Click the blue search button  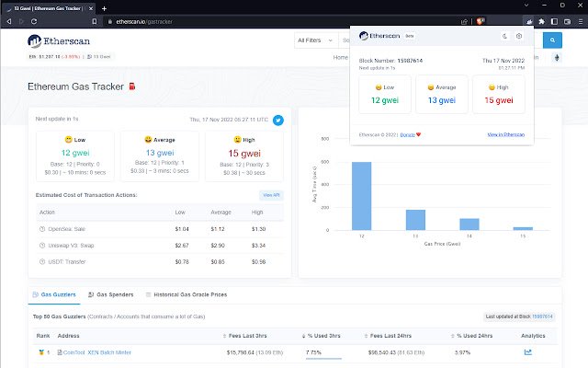click(552, 40)
